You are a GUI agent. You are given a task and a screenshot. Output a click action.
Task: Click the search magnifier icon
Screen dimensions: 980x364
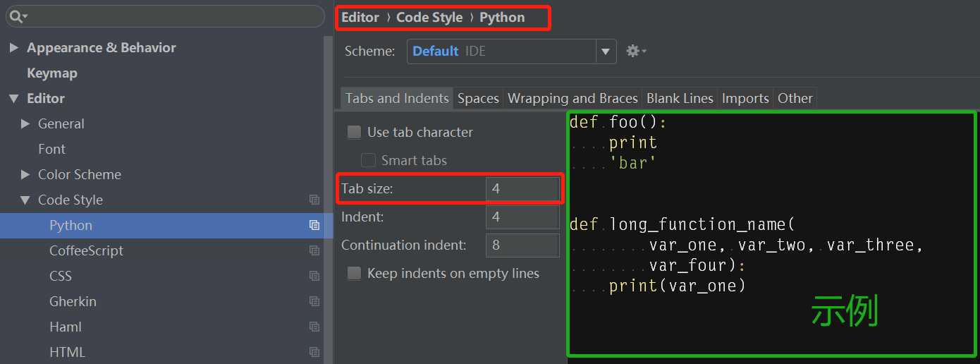click(16, 16)
